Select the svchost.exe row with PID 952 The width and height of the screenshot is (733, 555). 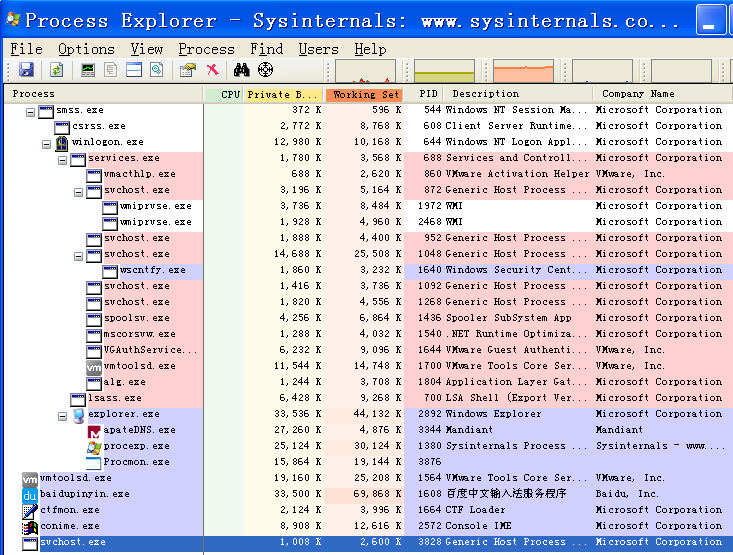[368, 238]
